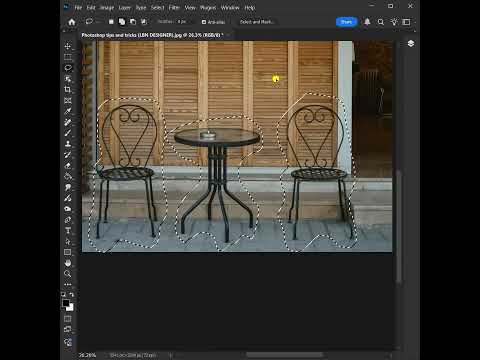This screenshot has width=480, height=360.
Task: Select the Spot Healing Brush tool
Action: click(x=68, y=122)
